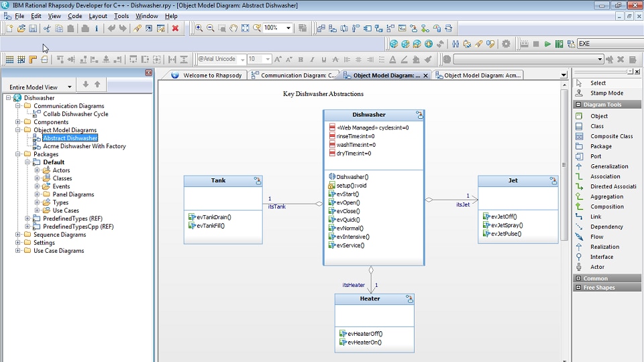
Task: Click the binoculars search icon
Action: 455,44
